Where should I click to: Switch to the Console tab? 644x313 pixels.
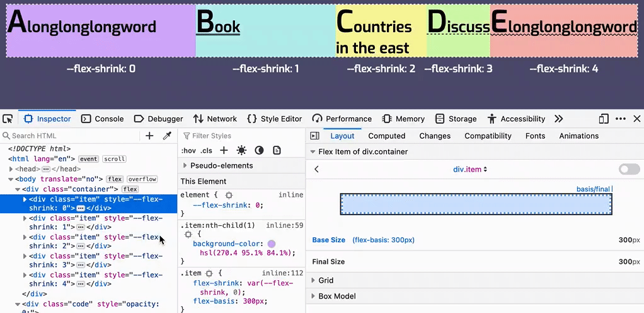pyautogui.click(x=102, y=119)
